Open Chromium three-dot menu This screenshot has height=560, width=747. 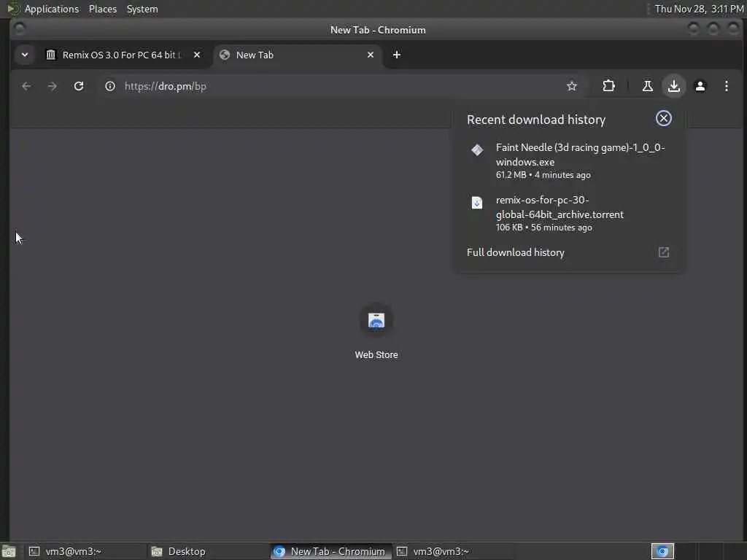726,86
